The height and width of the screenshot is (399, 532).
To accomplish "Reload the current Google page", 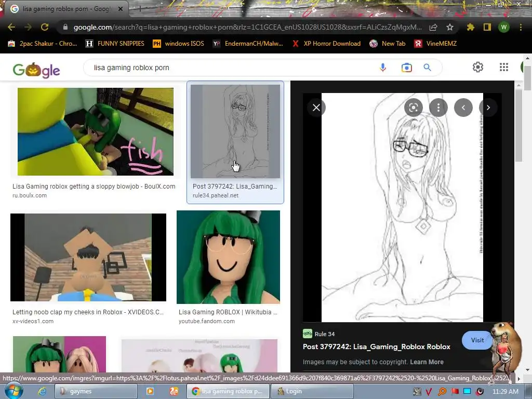I will tap(45, 27).
